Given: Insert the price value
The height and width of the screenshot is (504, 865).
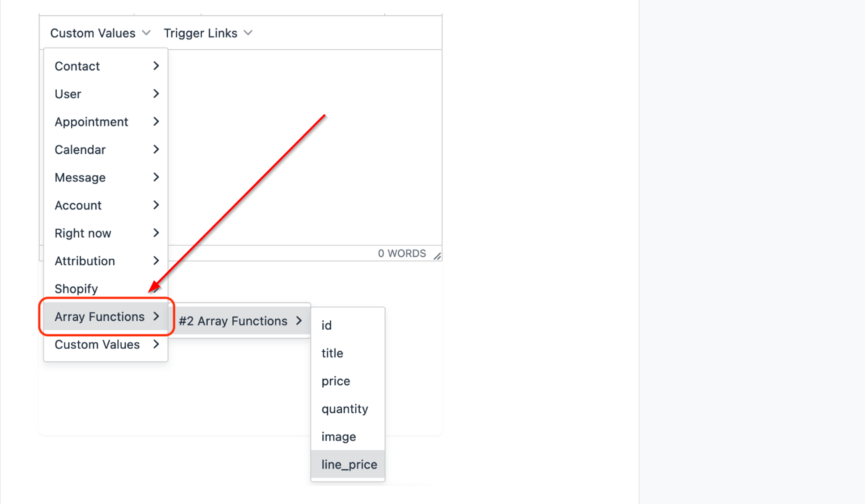Looking at the screenshot, I should 348,381.
